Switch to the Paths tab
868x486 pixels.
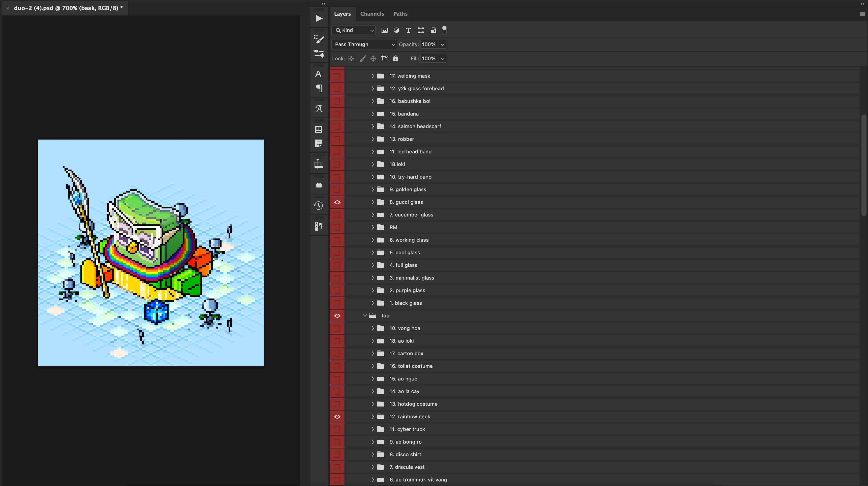tap(400, 14)
